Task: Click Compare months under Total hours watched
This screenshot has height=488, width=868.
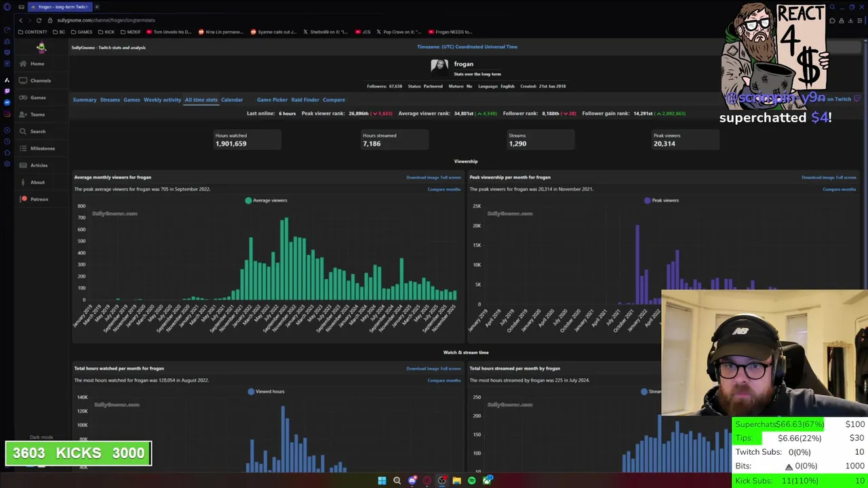Action: [x=444, y=380]
